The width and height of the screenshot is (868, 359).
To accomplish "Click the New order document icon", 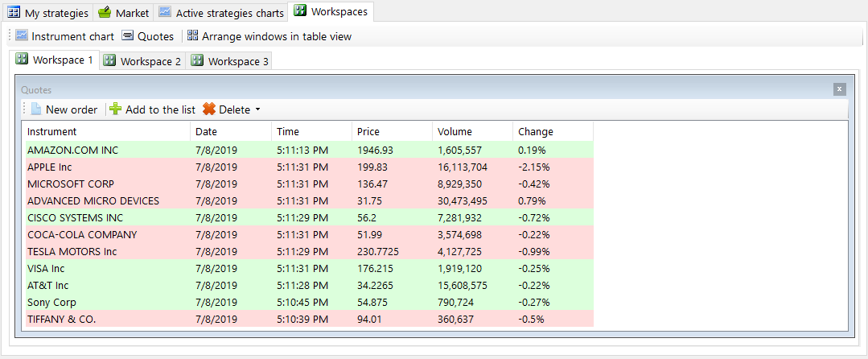I will coord(35,109).
